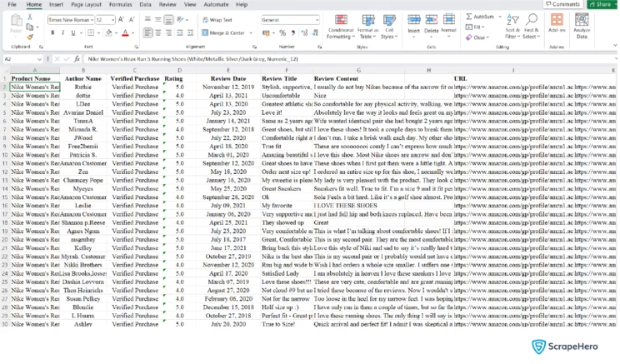Open Format as Table gallery
The image size is (620, 364).
(367, 27)
